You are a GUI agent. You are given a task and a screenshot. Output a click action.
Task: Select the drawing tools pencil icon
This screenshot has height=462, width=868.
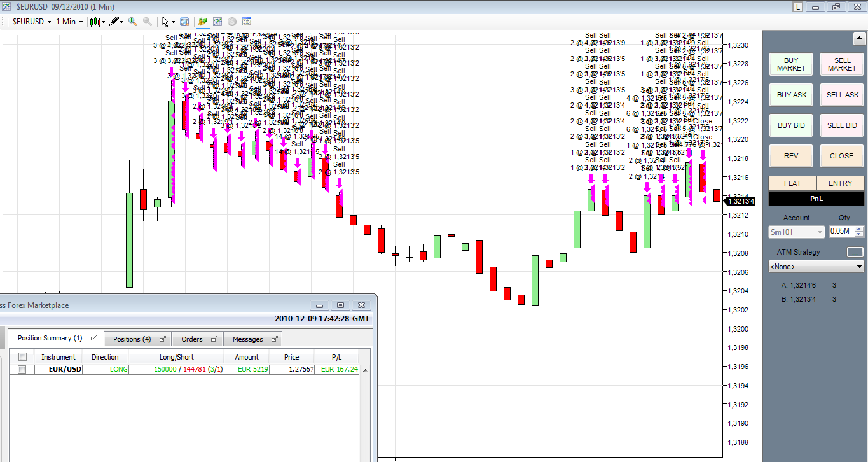[x=114, y=21]
